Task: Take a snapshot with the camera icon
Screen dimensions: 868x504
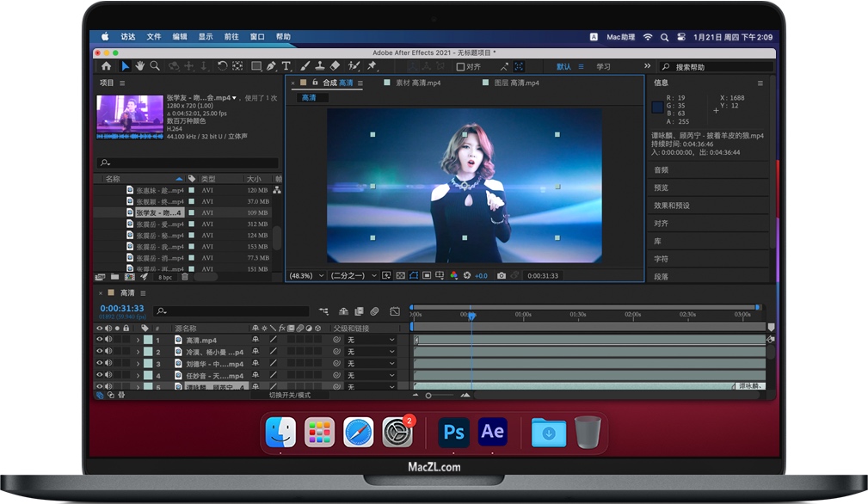Action: (x=502, y=275)
